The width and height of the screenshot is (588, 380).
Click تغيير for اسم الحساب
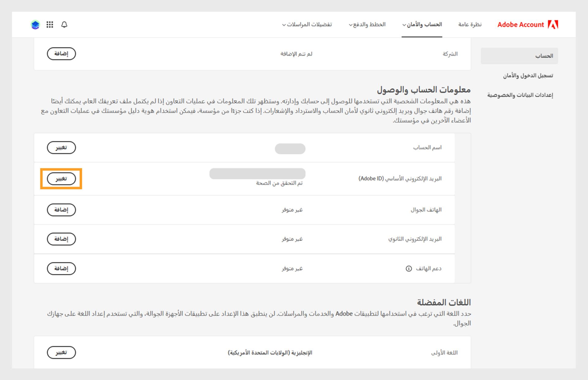click(61, 147)
